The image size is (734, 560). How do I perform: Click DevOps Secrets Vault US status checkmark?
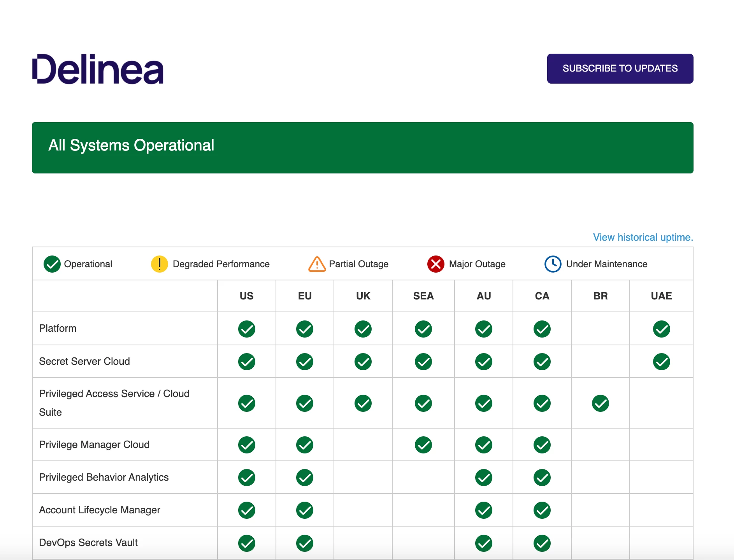point(247,543)
